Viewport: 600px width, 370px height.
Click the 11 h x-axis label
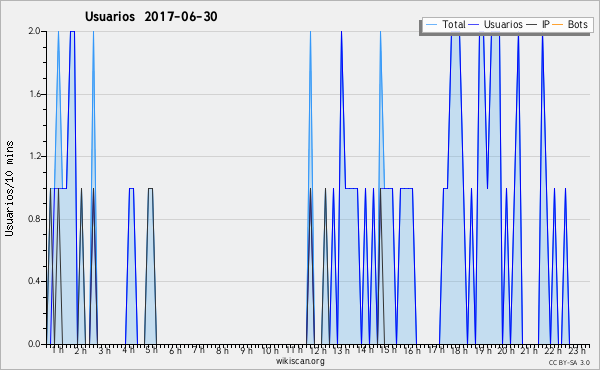294,350
